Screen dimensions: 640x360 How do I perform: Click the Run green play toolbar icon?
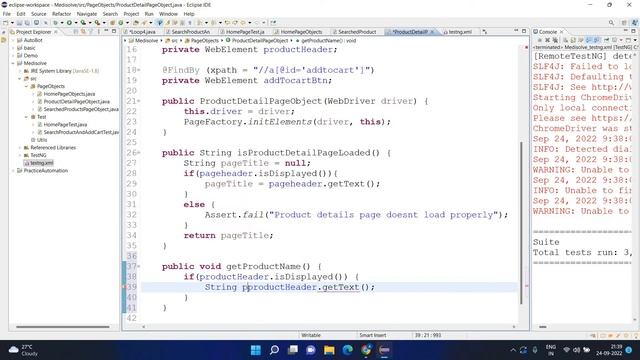69,23
